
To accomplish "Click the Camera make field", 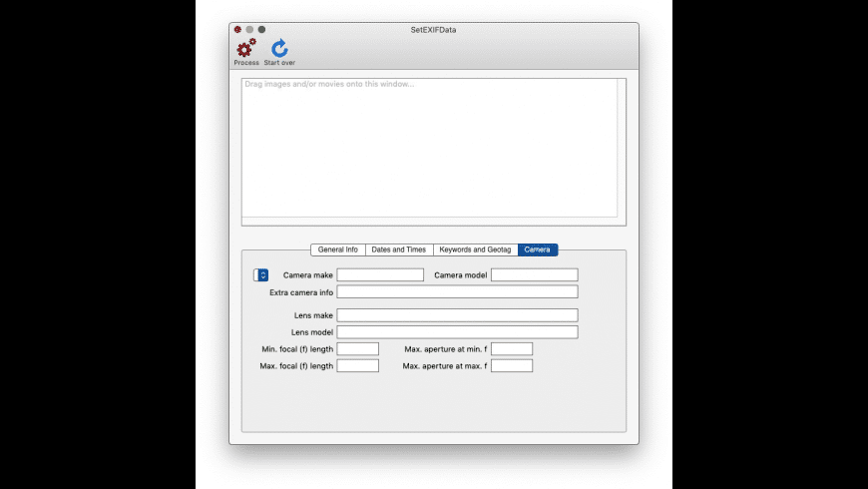I will [380, 274].
